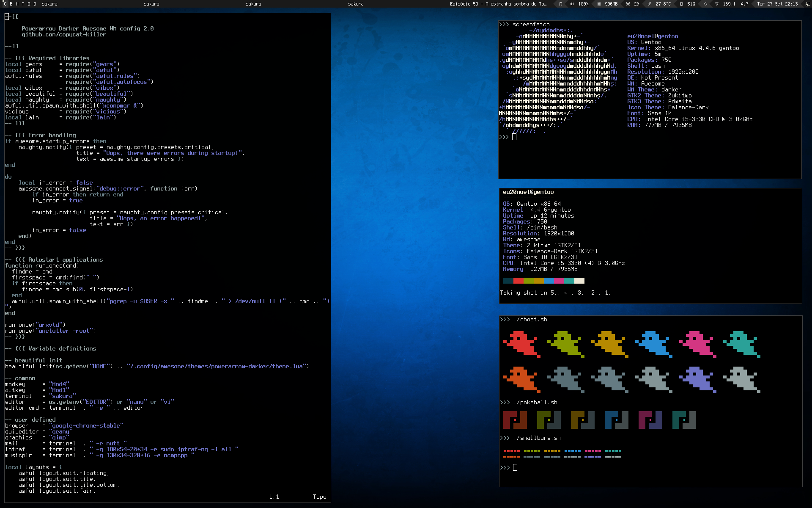
Task: Click the './ghost.sh' command line
Action: (x=530, y=320)
